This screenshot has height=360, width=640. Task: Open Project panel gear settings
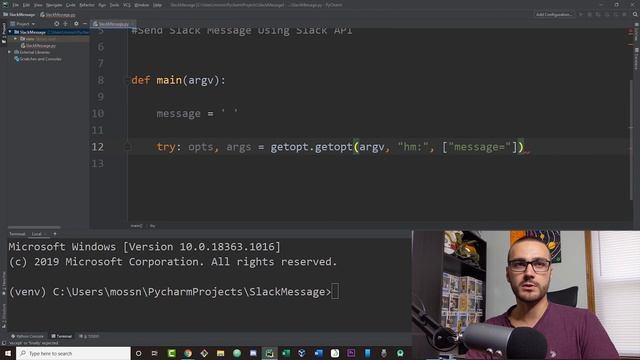click(76, 24)
